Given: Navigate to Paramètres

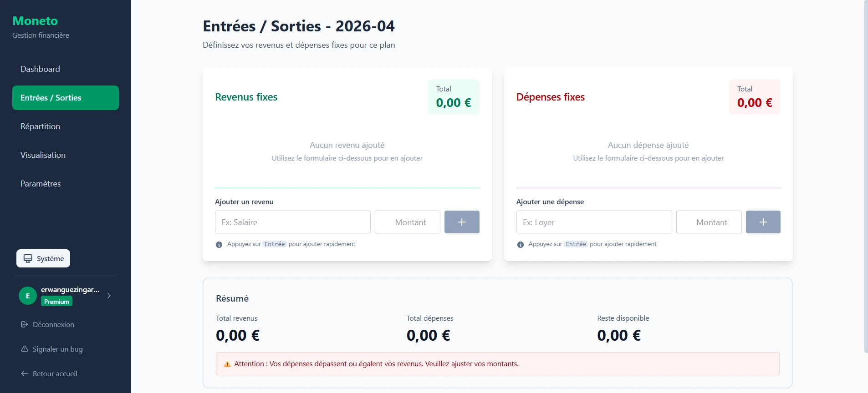Looking at the screenshot, I should click(41, 184).
